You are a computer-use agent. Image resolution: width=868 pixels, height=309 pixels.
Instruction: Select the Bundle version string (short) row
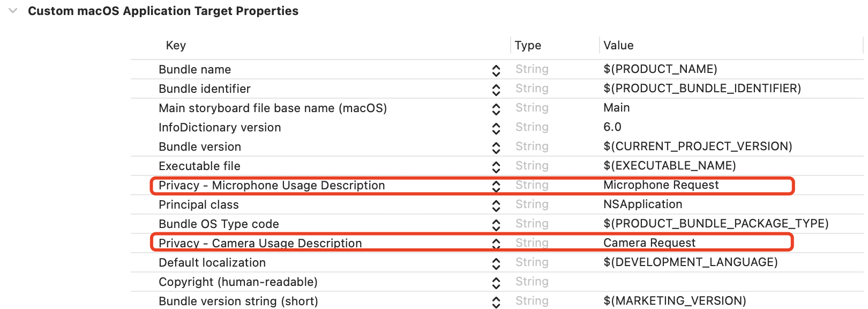coord(238,301)
